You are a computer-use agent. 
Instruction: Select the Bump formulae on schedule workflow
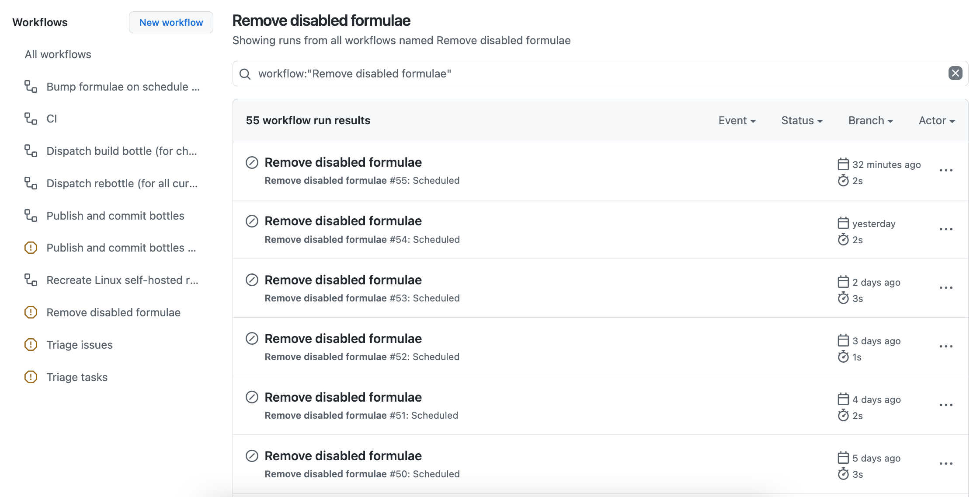point(123,86)
